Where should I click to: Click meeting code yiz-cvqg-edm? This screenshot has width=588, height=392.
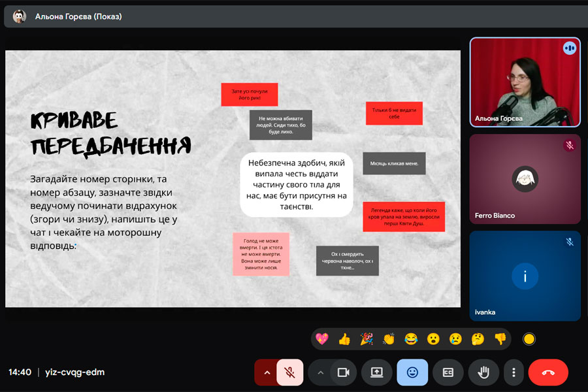(74, 372)
